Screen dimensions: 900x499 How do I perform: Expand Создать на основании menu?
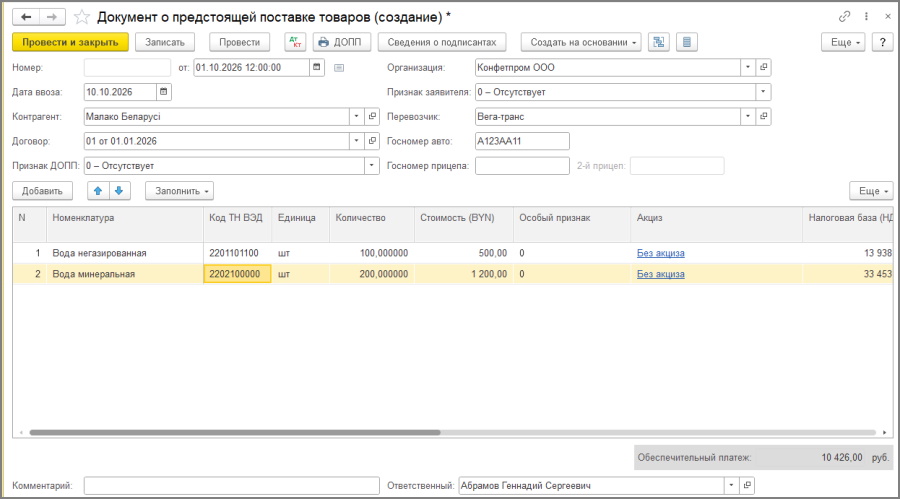(581, 42)
